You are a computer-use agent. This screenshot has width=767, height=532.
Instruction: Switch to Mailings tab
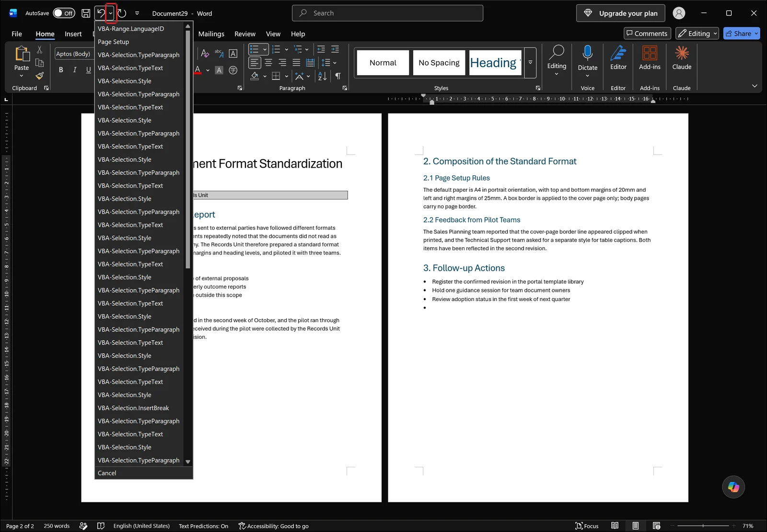click(211, 34)
